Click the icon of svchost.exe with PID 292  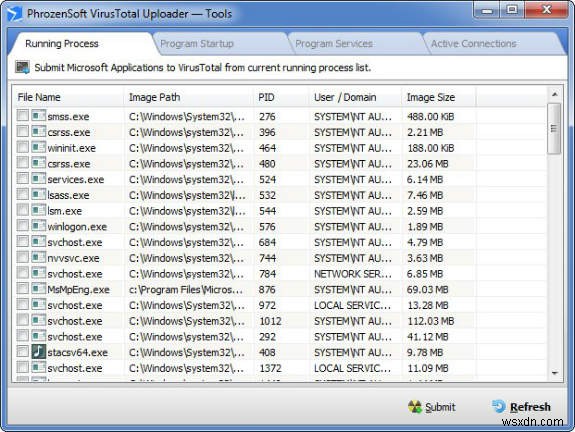click(39, 337)
